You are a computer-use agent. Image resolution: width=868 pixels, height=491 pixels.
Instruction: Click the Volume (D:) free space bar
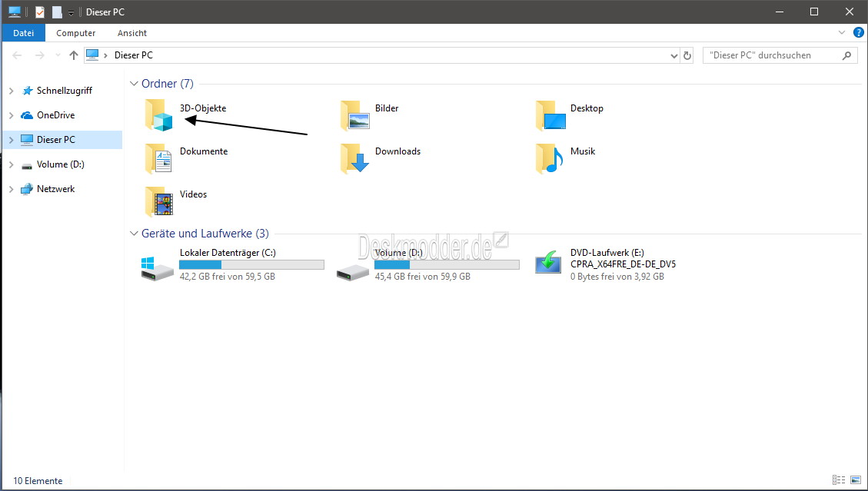(x=447, y=265)
